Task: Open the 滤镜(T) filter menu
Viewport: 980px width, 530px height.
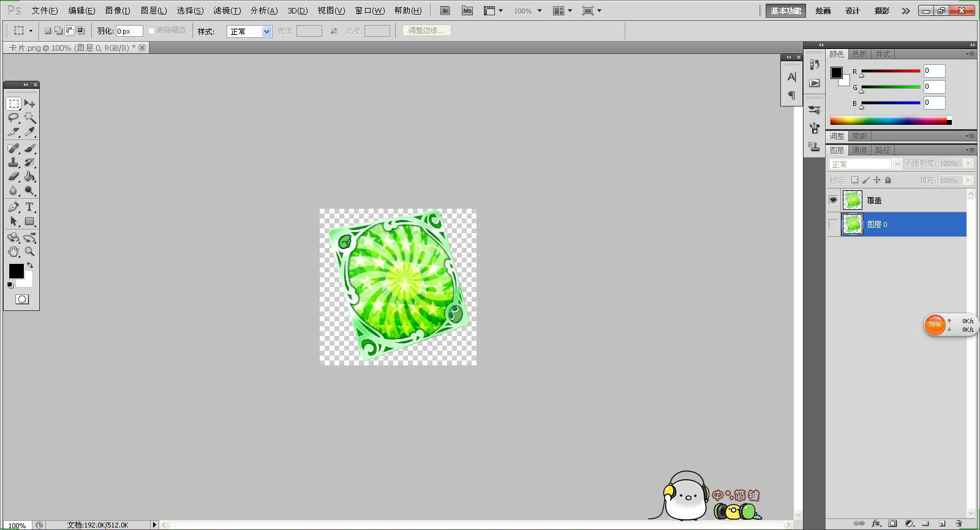Action: coord(227,10)
